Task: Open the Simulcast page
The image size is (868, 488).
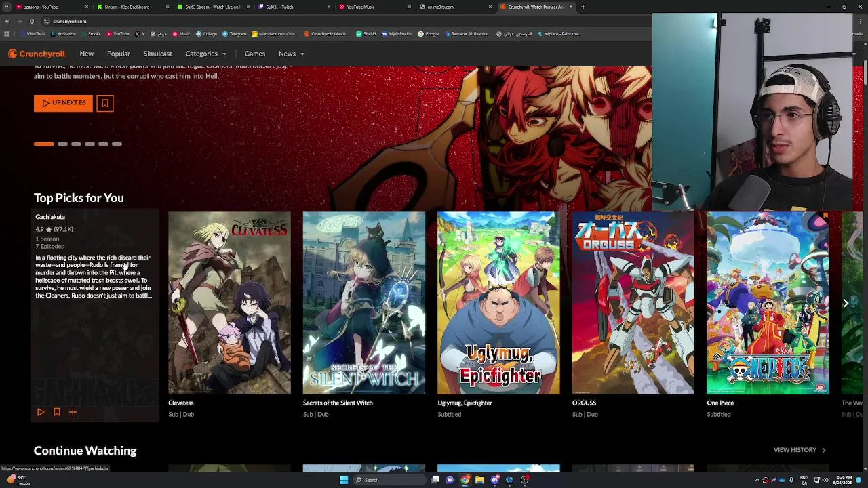Action: 158,54
